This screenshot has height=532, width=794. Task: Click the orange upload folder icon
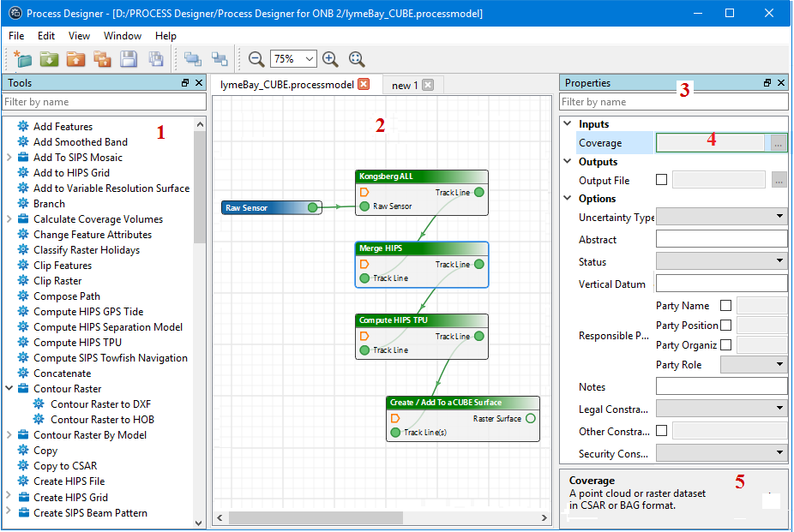point(76,59)
